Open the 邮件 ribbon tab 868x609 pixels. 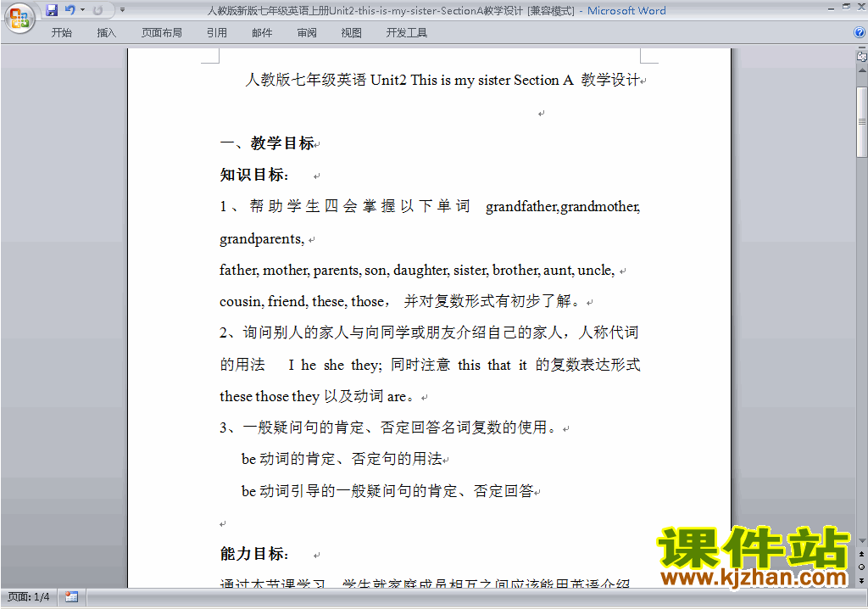(x=262, y=33)
